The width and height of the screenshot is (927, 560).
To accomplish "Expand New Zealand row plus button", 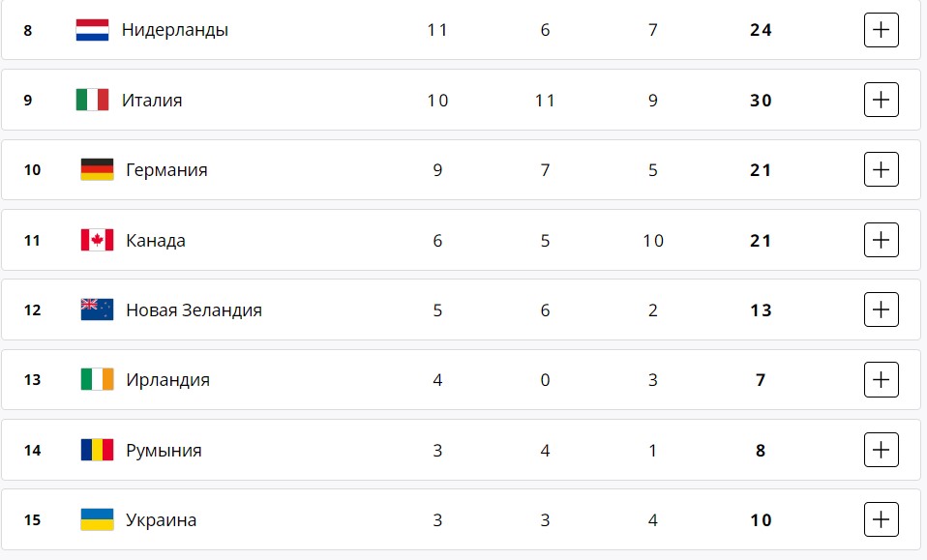I will click(881, 309).
